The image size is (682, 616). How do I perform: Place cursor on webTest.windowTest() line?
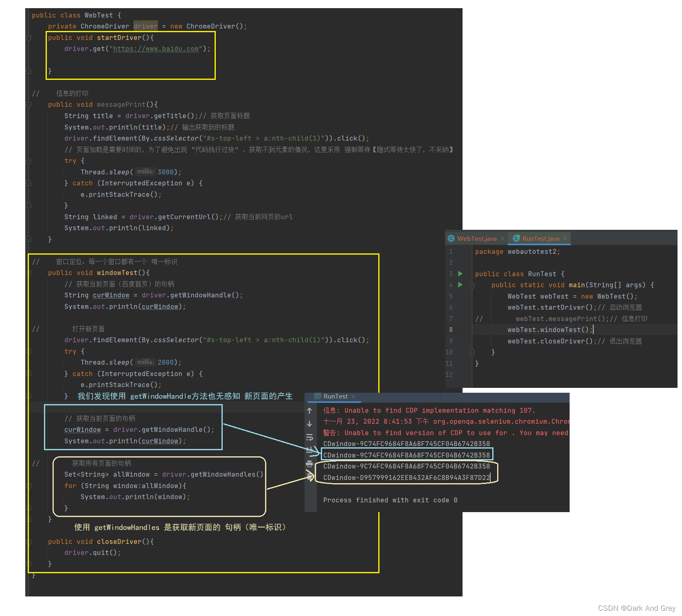point(550,330)
